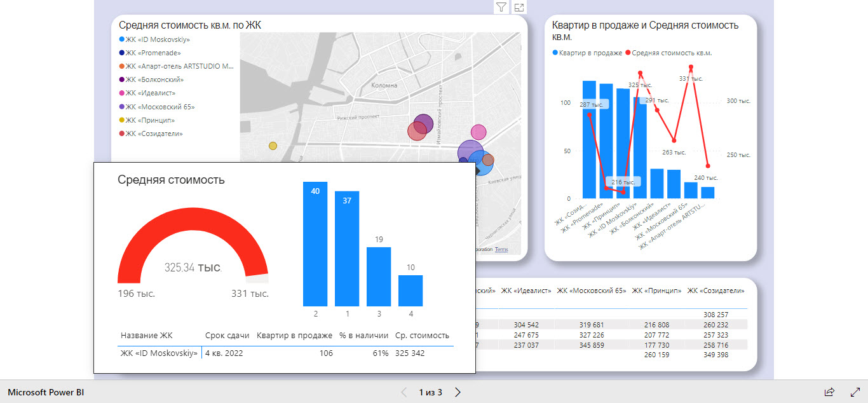Screen dimensions: 868x403
Task: Switch report to full-screen mode
Action: click(854, 392)
